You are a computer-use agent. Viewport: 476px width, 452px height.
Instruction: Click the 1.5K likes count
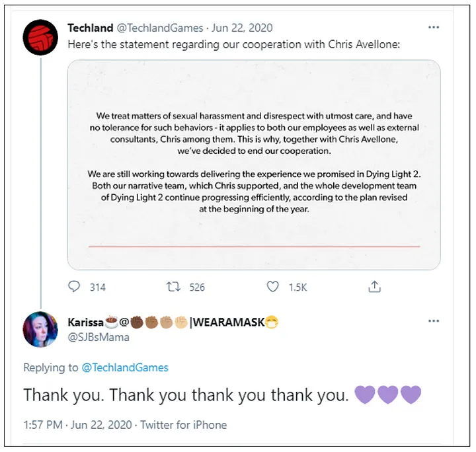297,287
